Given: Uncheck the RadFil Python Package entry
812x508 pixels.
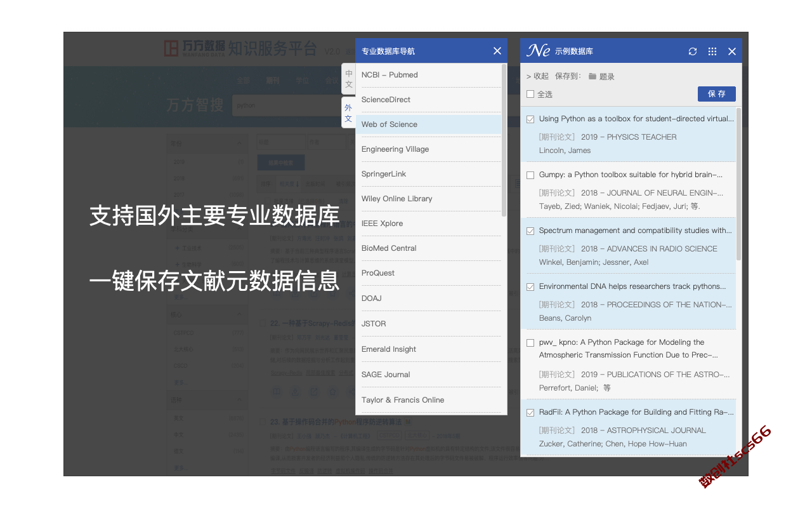Looking at the screenshot, I should tap(530, 412).
